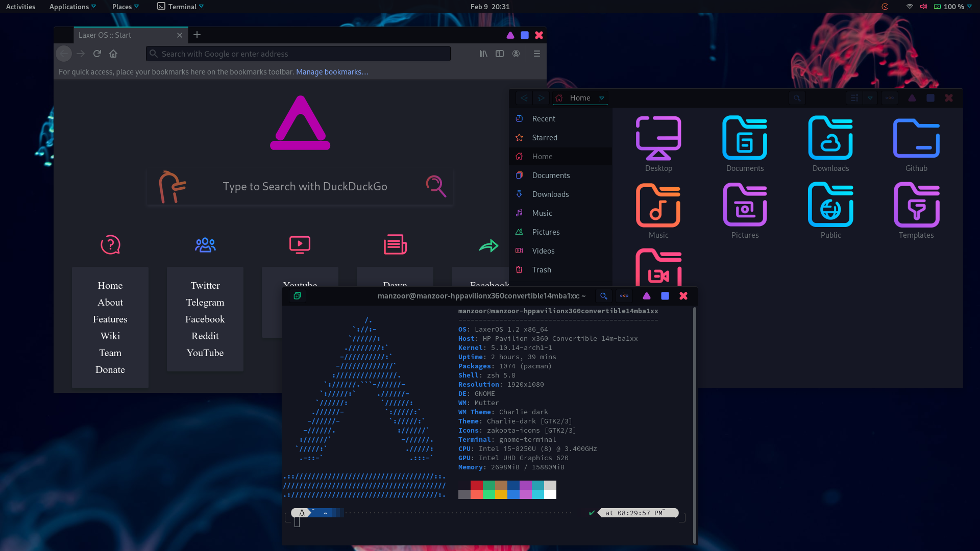Toggle list/grid view in Files header

point(854,98)
